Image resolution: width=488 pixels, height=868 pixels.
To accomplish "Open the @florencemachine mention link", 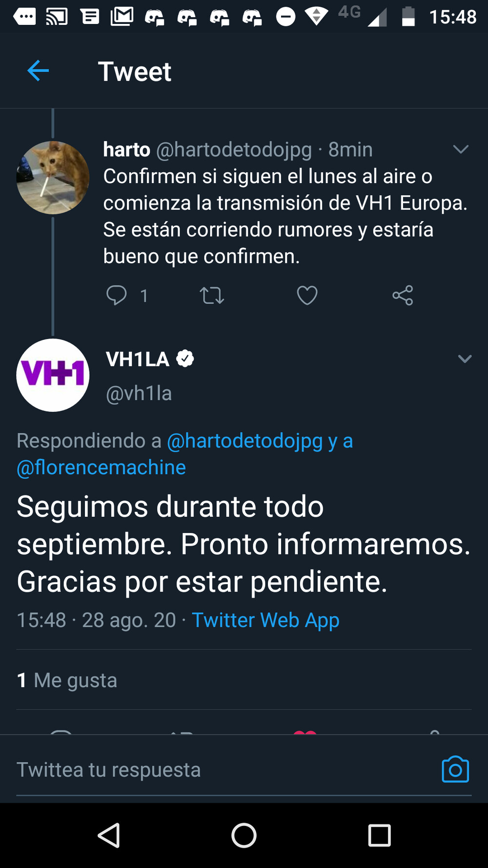I will point(102,467).
